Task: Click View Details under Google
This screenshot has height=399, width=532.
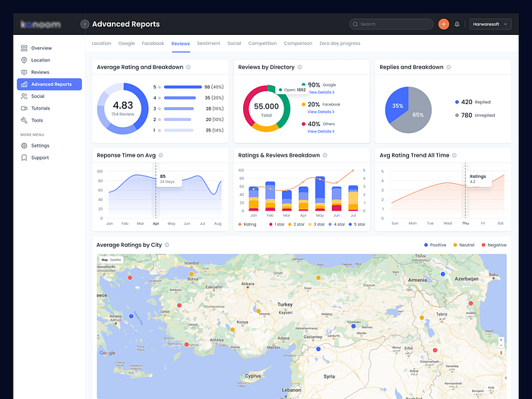Action: coord(320,91)
